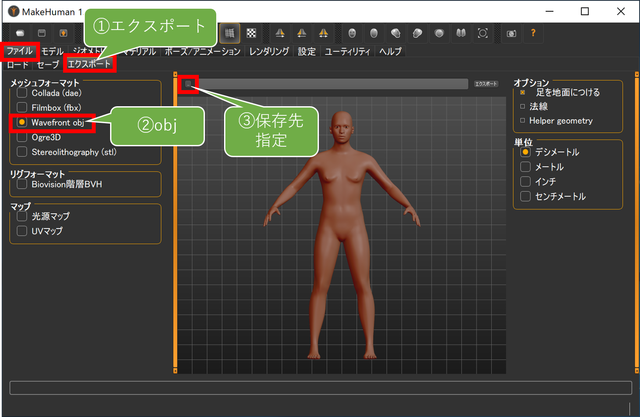Switch to right-side head view icon
The width and height of the screenshot is (640, 417).
pyautogui.click(x=417, y=33)
